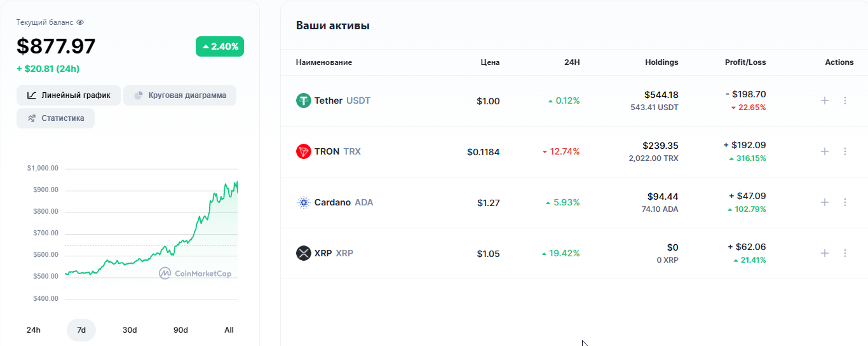Switch to Линейный график view
Screen dimensions: 868x346
coord(69,95)
